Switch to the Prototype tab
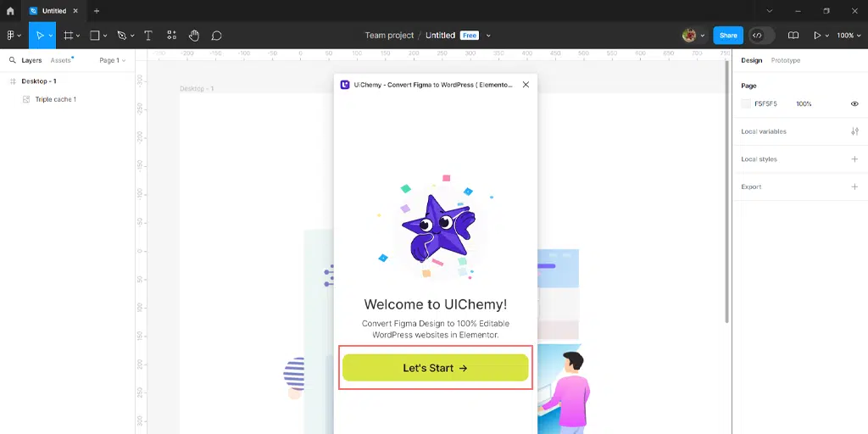 (x=786, y=60)
